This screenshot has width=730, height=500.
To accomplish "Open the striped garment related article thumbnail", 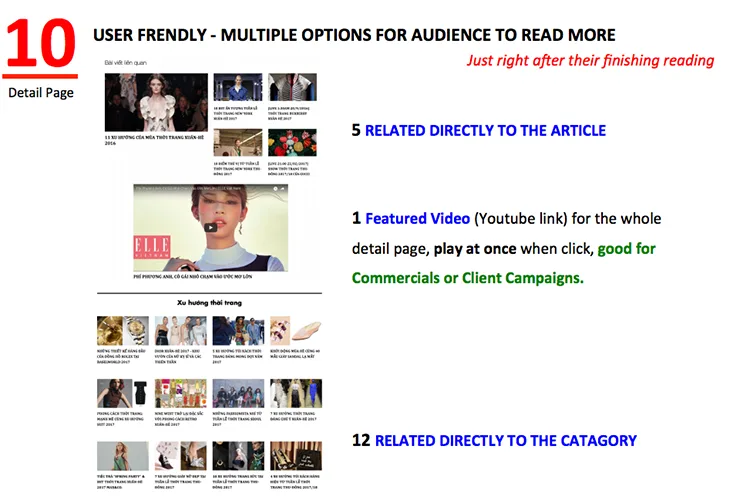I will click(292, 87).
